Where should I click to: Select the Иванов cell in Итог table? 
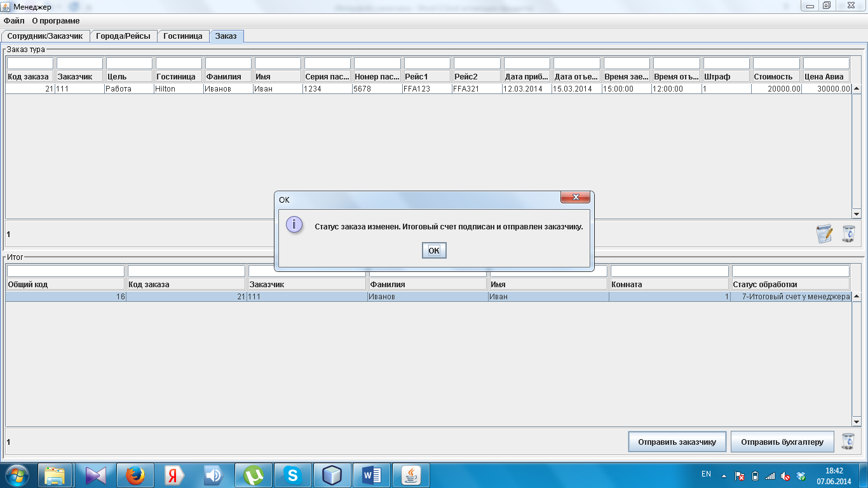coord(428,297)
